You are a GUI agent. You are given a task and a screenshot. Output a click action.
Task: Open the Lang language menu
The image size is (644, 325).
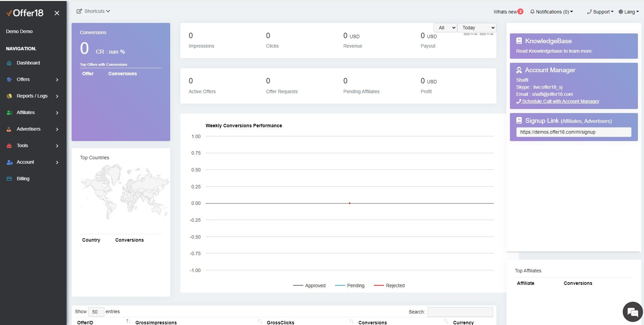pyautogui.click(x=628, y=12)
